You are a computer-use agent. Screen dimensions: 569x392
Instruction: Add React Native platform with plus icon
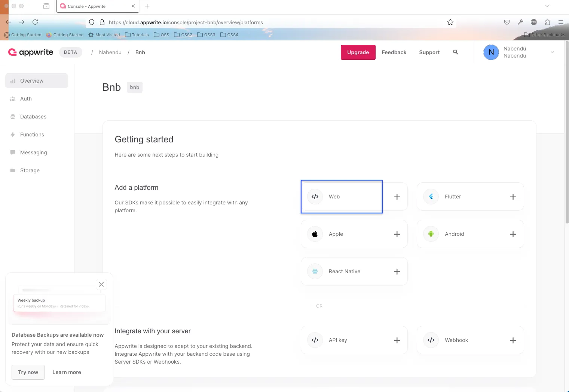tap(397, 272)
